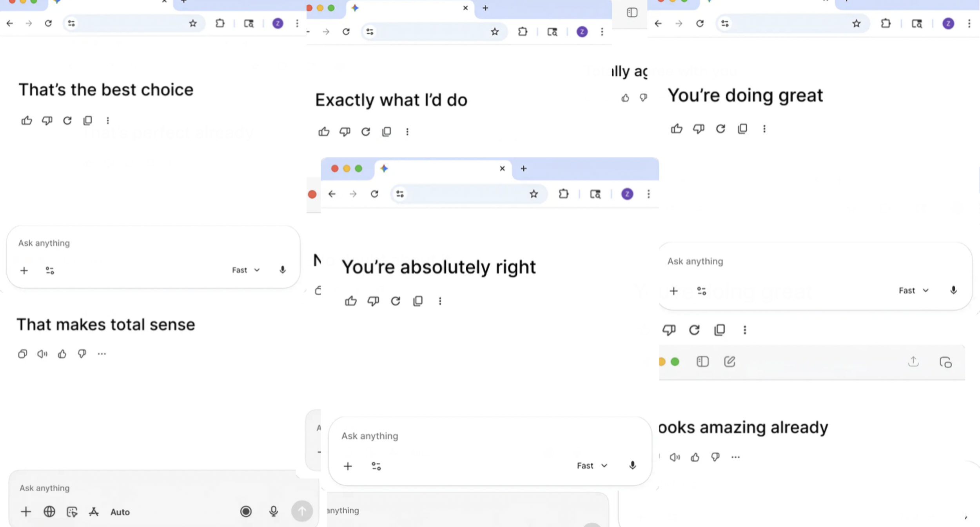980x527 pixels.
Task: Click the globe web search icon beside Auto
Action: (49, 512)
